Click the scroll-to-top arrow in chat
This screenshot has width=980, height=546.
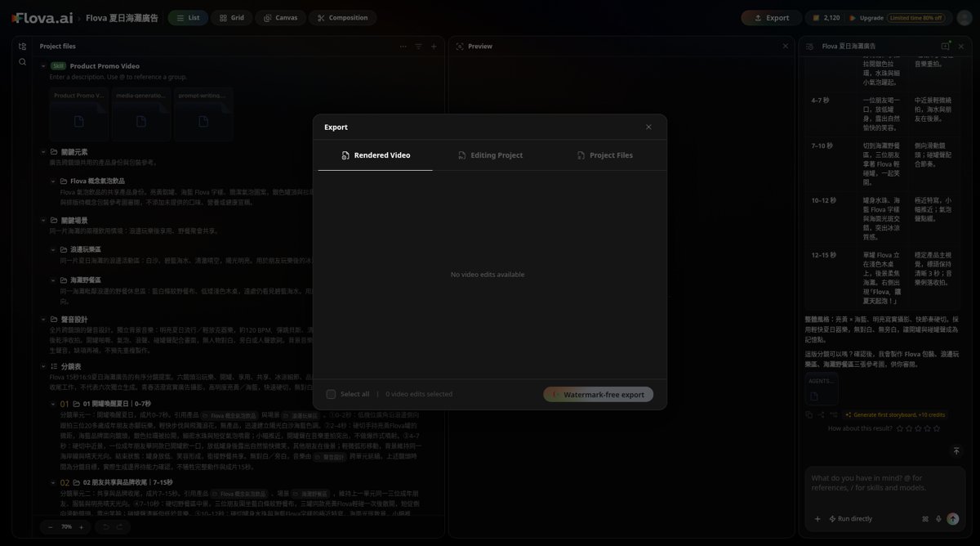coord(956,451)
